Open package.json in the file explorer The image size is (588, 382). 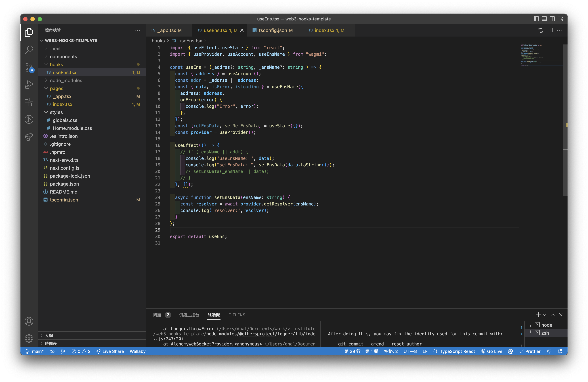click(64, 184)
